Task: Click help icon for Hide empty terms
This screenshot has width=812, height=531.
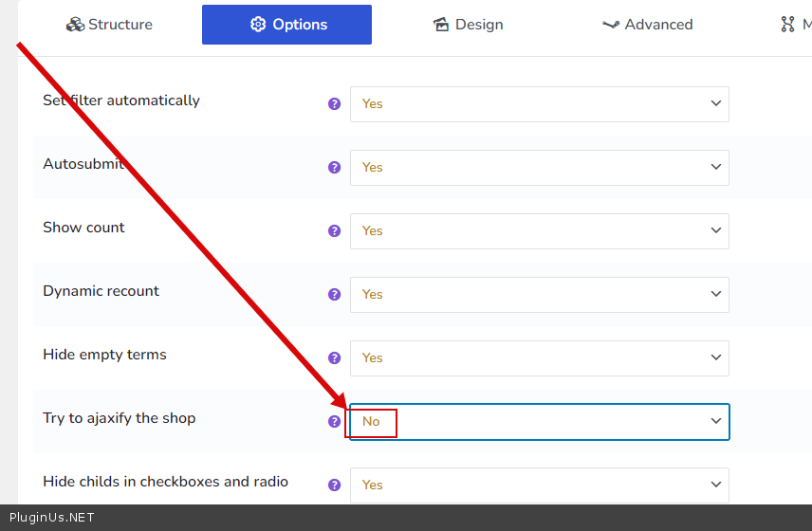Action: click(x=334, y=358)
